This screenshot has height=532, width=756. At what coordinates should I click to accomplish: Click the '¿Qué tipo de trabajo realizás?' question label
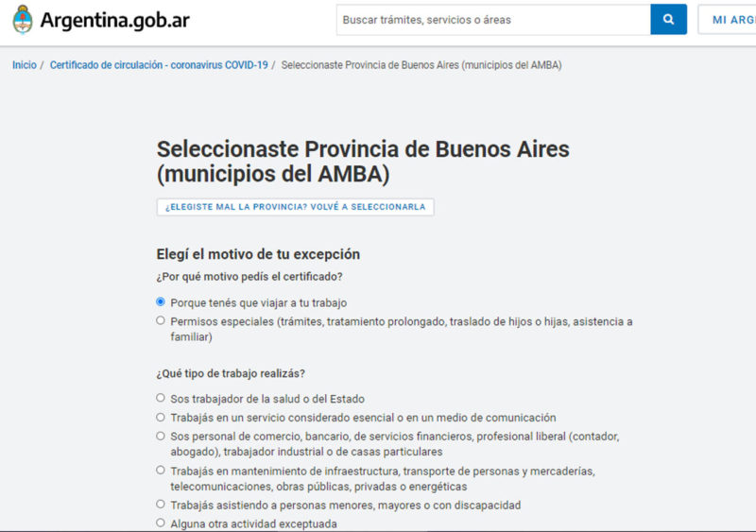coord(231,373)
